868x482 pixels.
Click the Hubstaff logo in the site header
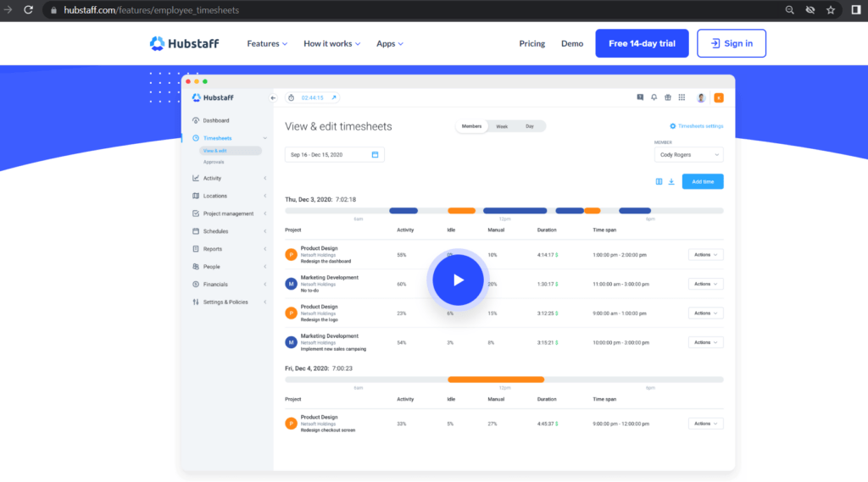[x=184, y=43]
